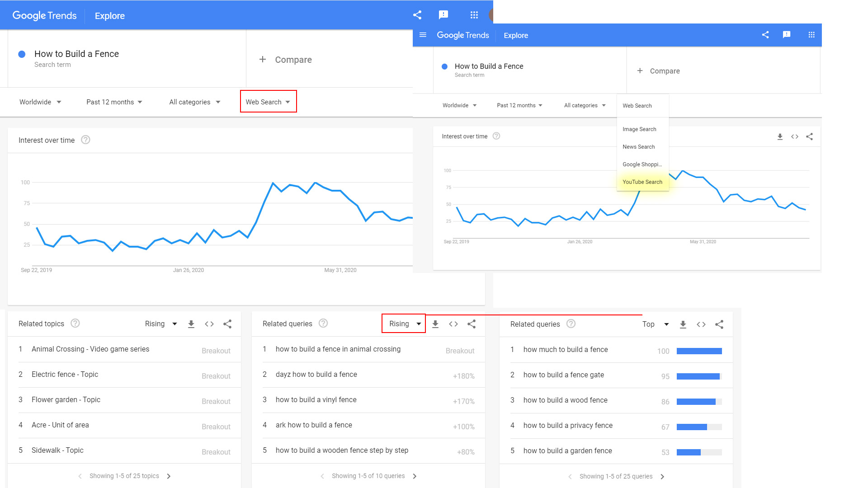Screen dimensions: 868x488
Task: Select YouTube Search option
Action: point(642,182)
